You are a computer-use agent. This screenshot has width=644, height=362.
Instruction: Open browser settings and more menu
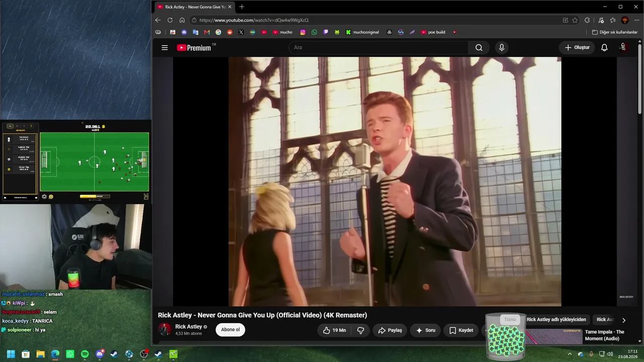(637, 20)
